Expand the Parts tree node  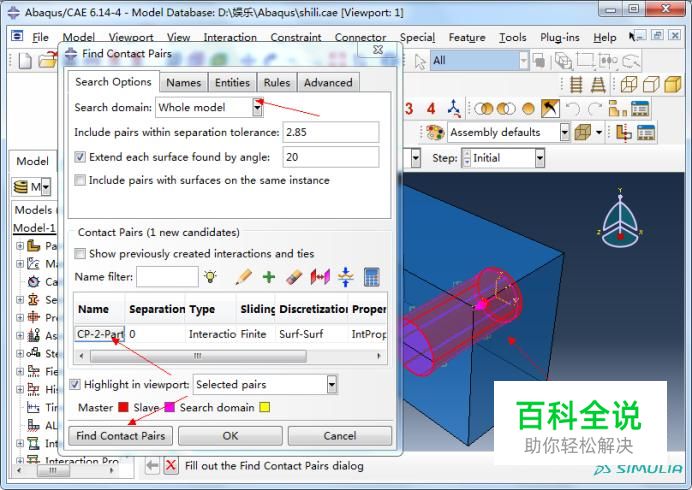coord(20,246)
